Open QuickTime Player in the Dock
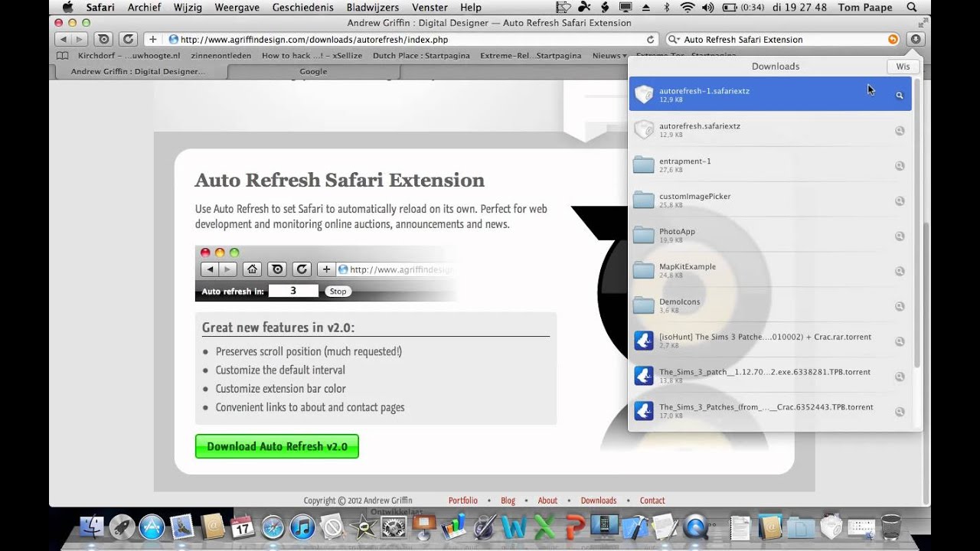Viewport: 980px width, 551px height. [695, 527]
